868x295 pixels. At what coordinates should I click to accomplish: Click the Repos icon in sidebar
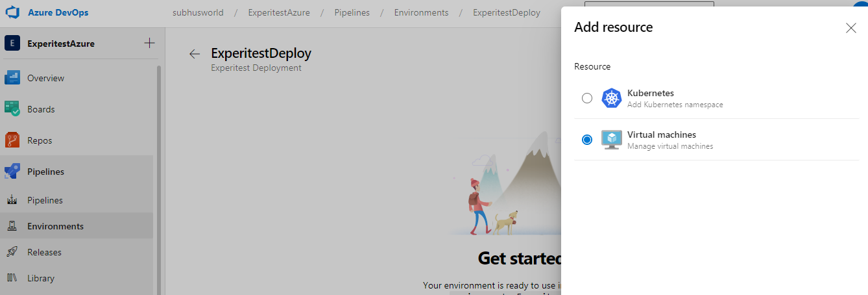(12, 140)
